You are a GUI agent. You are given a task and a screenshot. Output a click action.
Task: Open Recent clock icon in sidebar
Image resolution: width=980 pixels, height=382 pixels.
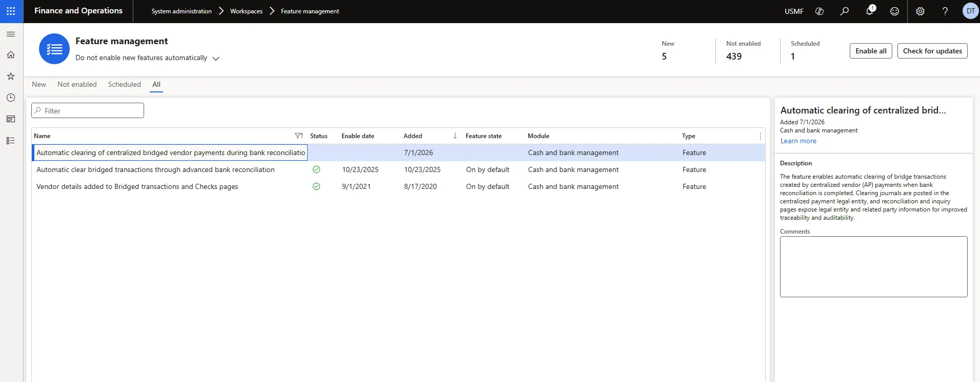[11, 98]
